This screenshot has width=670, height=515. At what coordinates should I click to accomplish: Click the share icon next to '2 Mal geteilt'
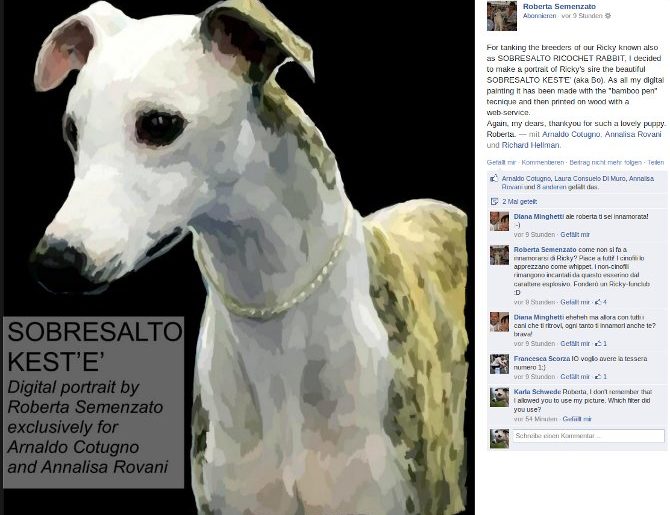tap(494, 201)
